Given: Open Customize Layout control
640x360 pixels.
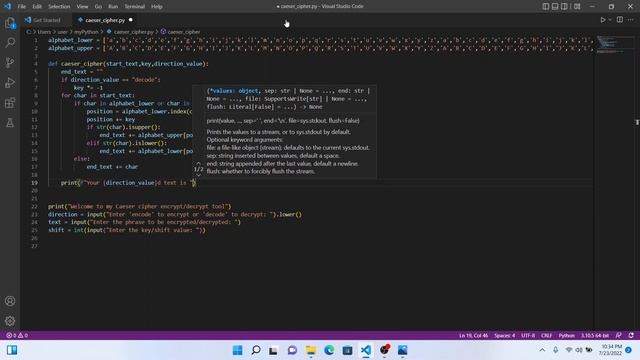Looking at the screenshot, I should 577,6.
